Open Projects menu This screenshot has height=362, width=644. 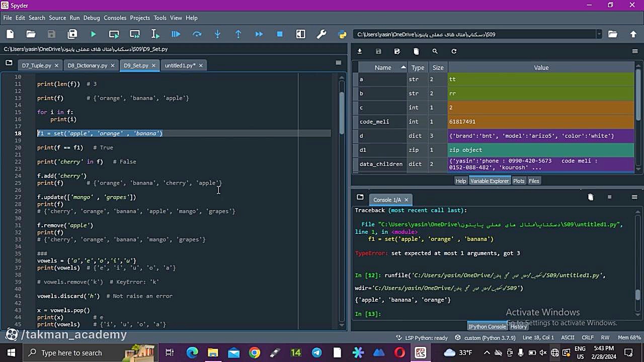click(140, 18)
